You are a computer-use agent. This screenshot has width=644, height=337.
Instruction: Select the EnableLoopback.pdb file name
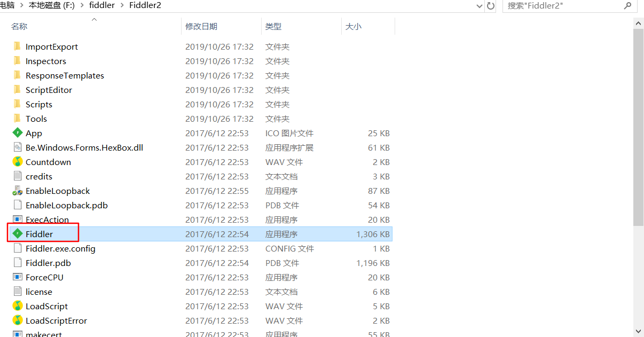pos(67,206)
